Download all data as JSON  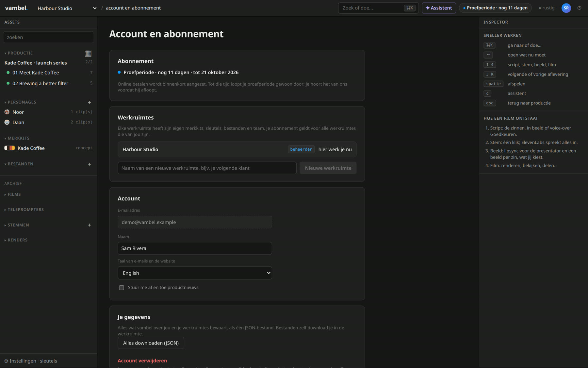coord(151,343)
